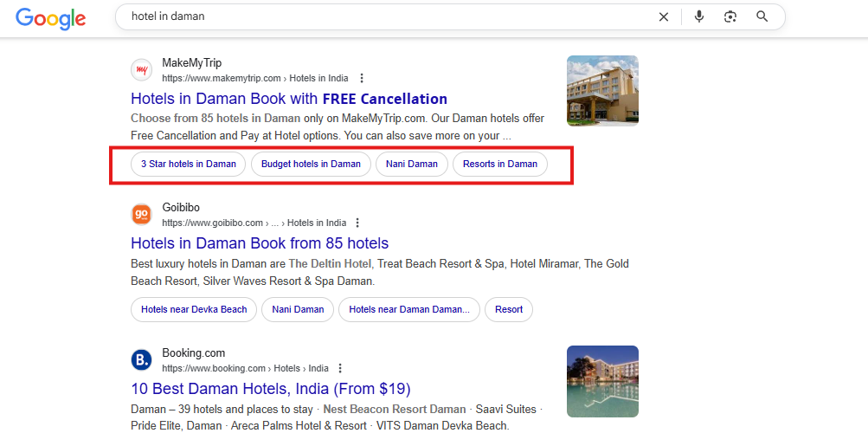The width and height of the screenshot is (868, 446).
Task: Open Google Lens image search
Action: tap(730, 16)
